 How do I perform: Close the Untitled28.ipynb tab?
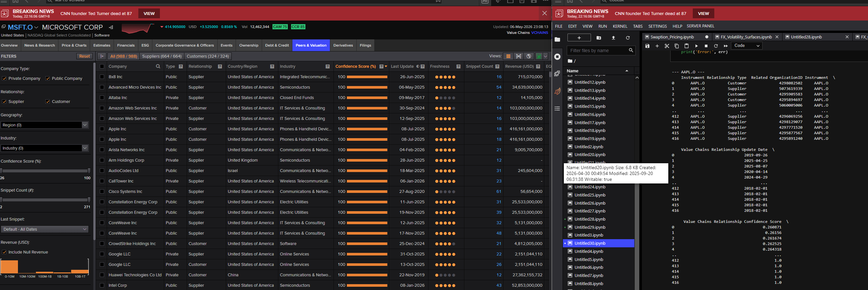click(x=847, y=37)
